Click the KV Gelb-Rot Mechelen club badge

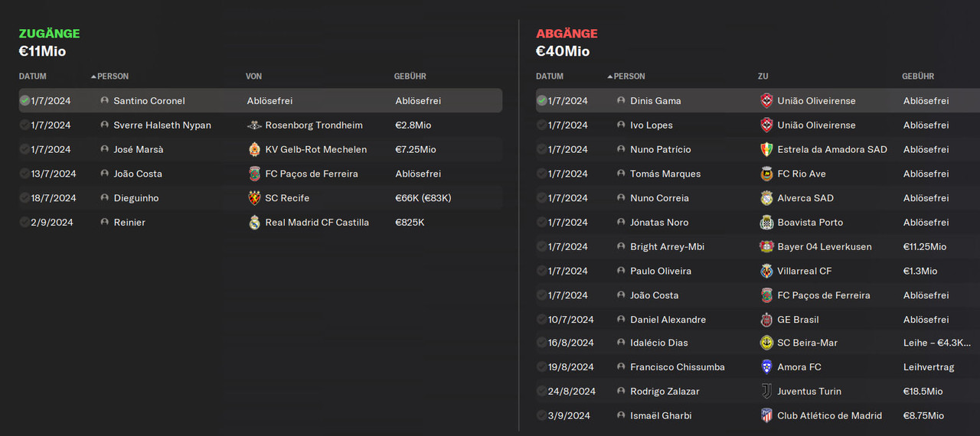(255, 150)
